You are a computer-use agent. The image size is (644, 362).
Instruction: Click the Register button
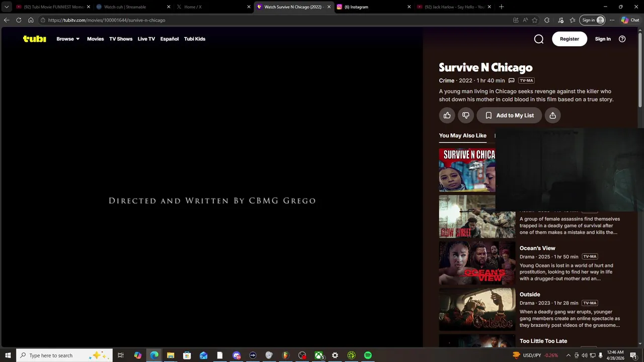pos(570,39)
